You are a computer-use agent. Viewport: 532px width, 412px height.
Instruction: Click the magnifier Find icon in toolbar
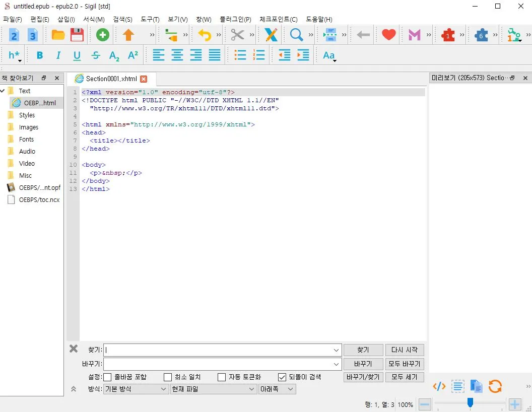(296, 35)
